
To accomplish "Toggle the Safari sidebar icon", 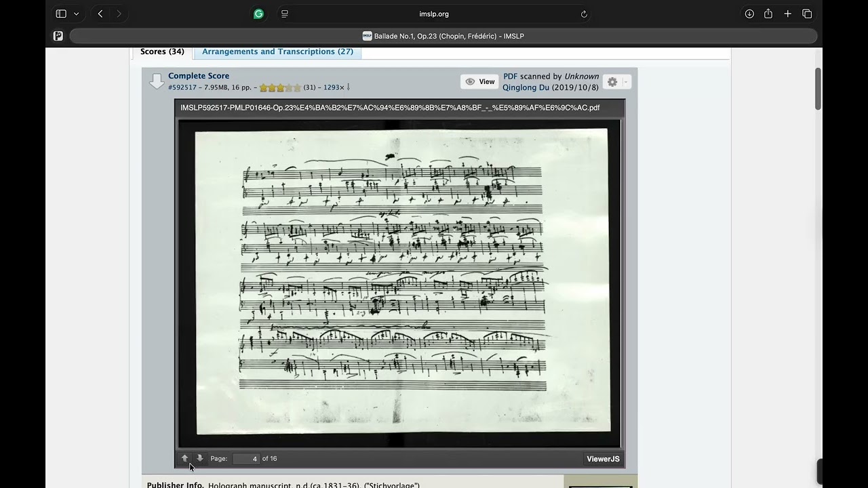I will coord(61,14).
